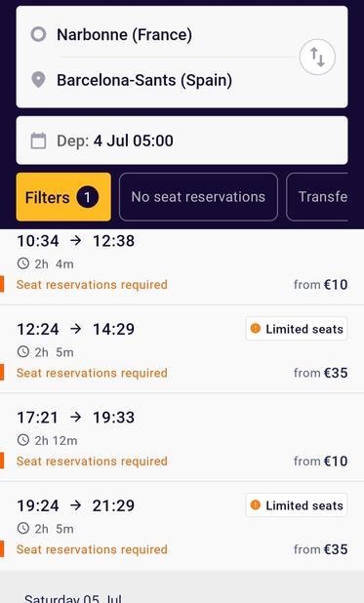Tap Limited seats warning icon on 12:24 train
This screenshot has height=603, width=364.
[255, 329]
